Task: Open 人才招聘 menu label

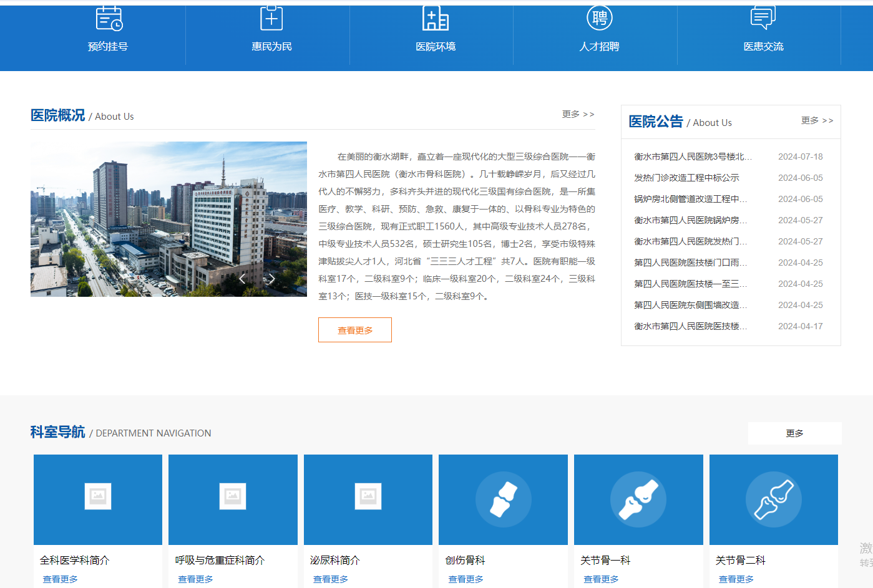Action: click(x=600, y=47)
